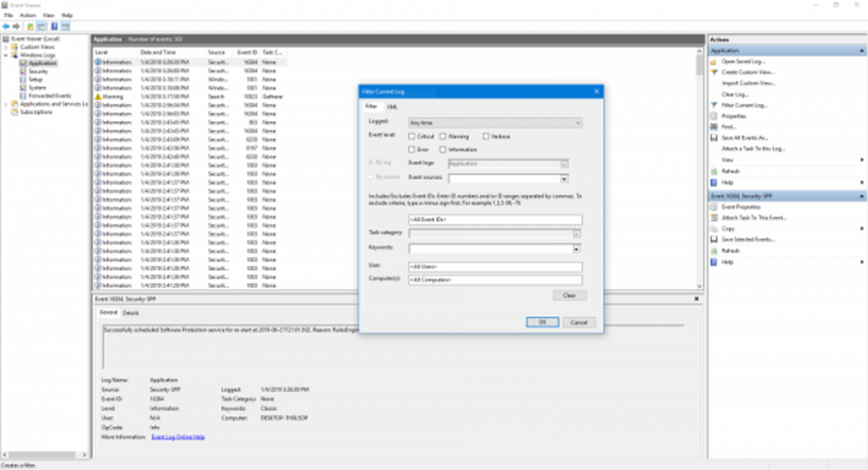Check the Error event level box
The height and width of the screenshot is (470, 868).
coord(411,149)
